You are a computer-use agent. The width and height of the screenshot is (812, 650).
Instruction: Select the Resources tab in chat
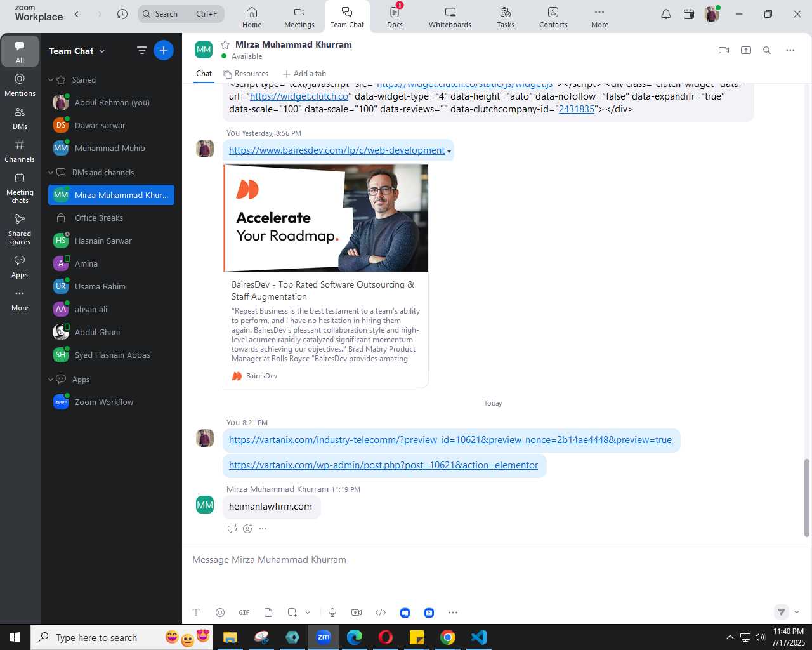point(246,74)
